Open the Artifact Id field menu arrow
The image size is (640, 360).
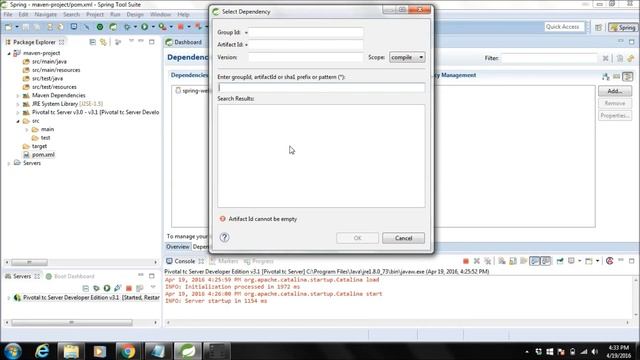click(x=246, y=45)
